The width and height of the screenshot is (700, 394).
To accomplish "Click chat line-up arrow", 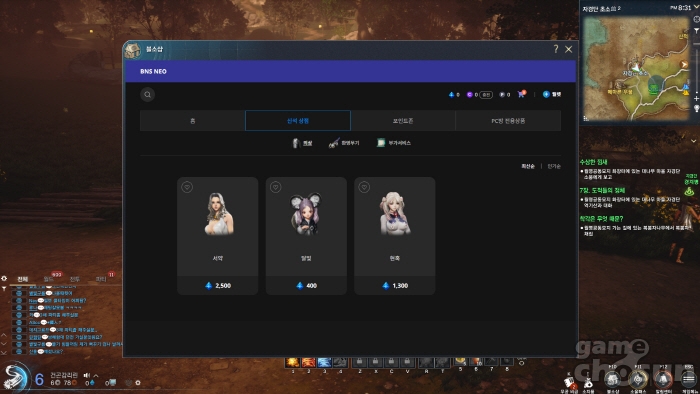I will (x=4, y=335).
